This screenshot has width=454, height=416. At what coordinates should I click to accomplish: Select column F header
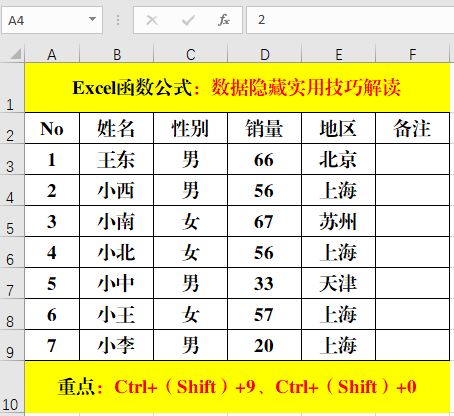(413, 54)
